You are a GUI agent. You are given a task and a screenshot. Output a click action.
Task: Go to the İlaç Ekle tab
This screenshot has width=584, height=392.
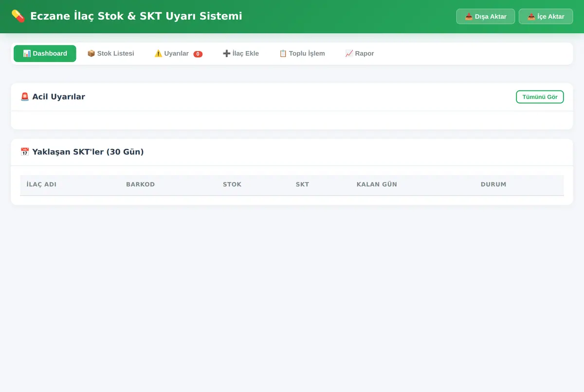[x=240, y=53]
